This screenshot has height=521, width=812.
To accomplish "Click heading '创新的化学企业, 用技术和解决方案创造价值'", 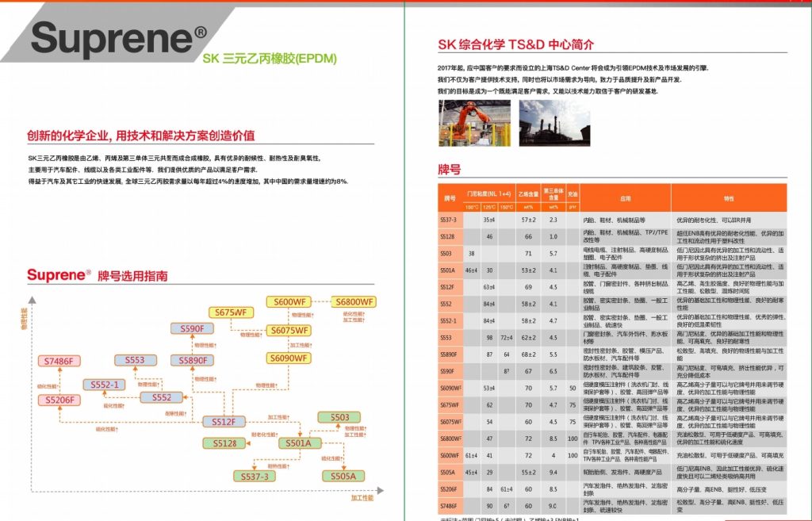I will (141, 136).
